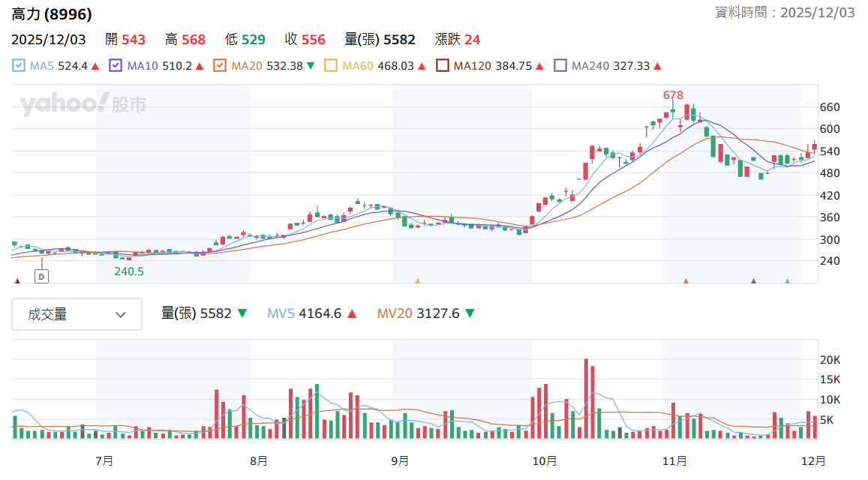Enable the MA60 checkbox
The width and height of the screenshot is (868, 480).
pos(331,66)
